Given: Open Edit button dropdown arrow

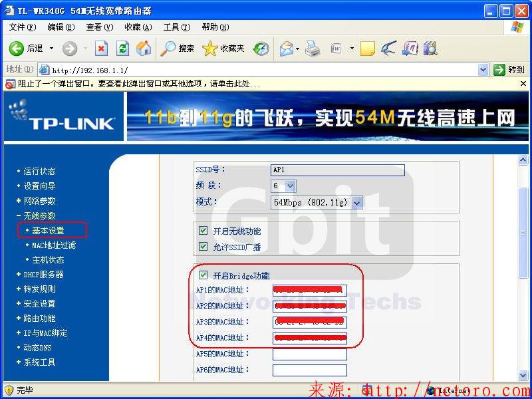Looking at the screenshot, I should pyautogui.click(x=352, y=49).
